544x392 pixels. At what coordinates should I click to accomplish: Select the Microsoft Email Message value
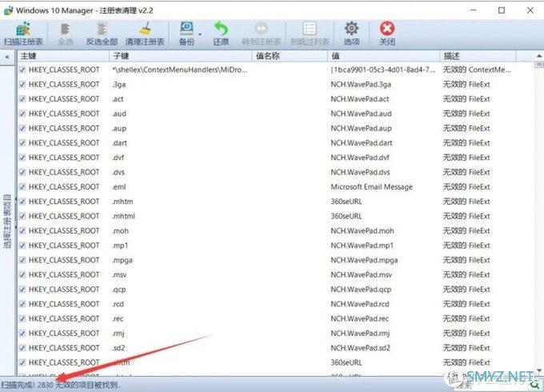tap(371, 186)
